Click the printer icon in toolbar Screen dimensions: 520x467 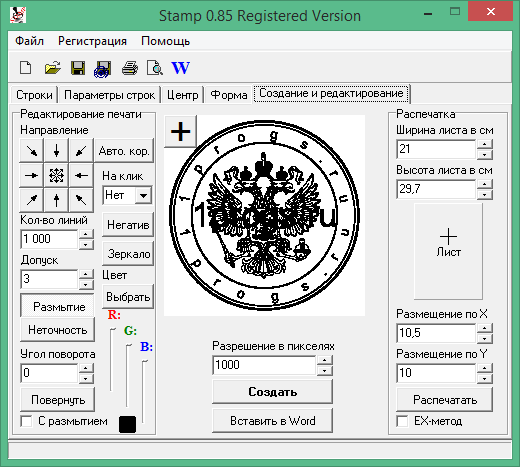click(130, 68)
